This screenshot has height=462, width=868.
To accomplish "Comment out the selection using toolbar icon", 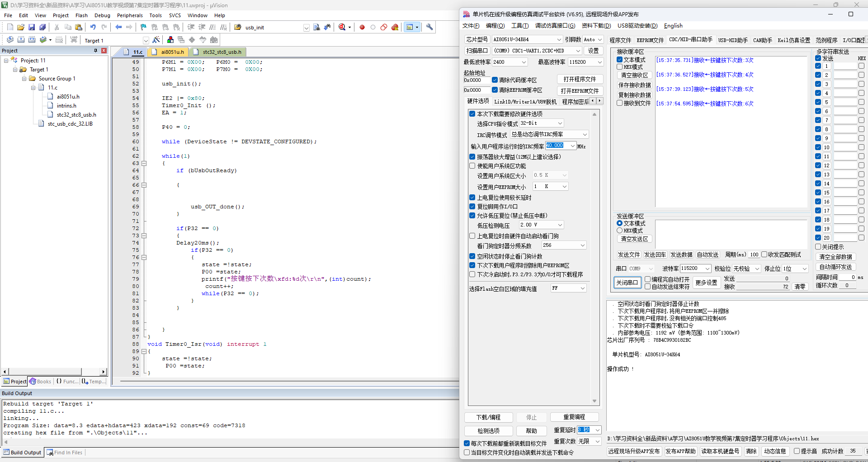I will pos(212,27).
